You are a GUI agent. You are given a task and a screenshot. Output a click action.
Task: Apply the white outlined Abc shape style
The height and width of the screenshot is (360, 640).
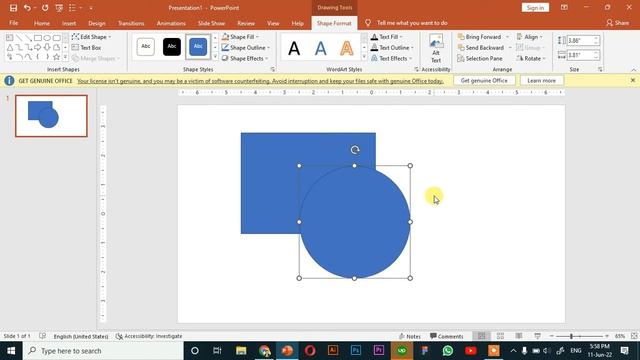point(146,47)
